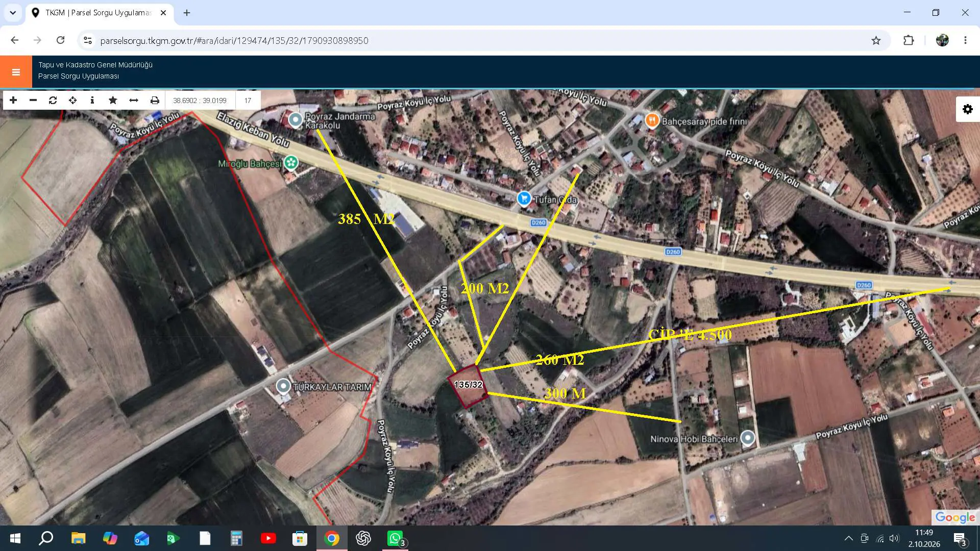Zoom out with the minus map tool
This screenshot has height=551, width=980.
click(33, 100)
